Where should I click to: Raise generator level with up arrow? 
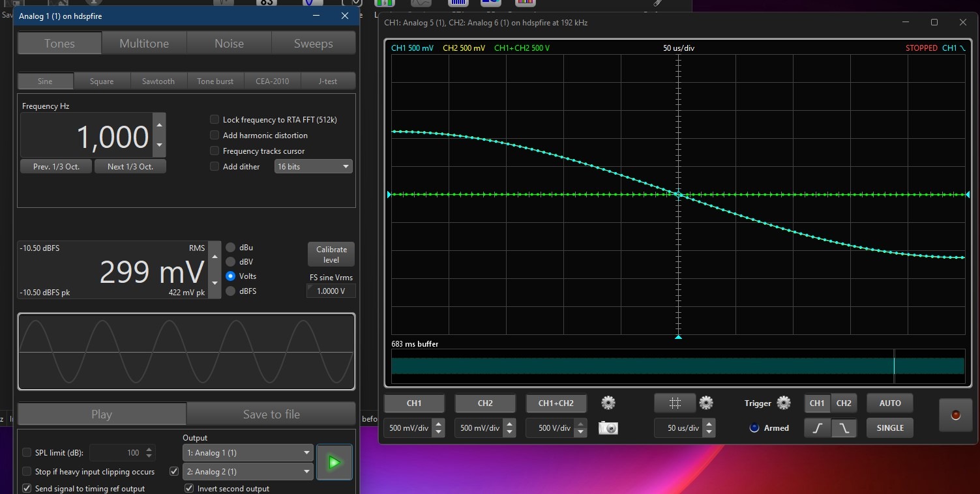[215, 256]
